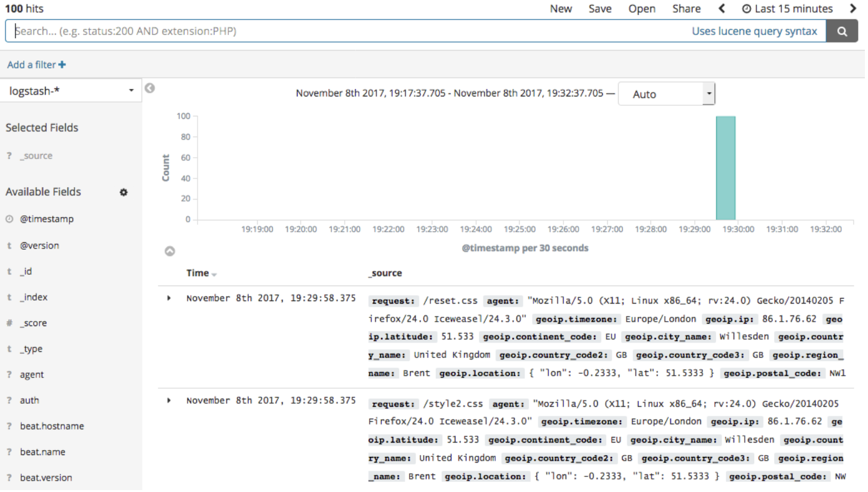Open field settings via the gear icon
Viewport: 868px width, 492px height.
tap(123, 192)
